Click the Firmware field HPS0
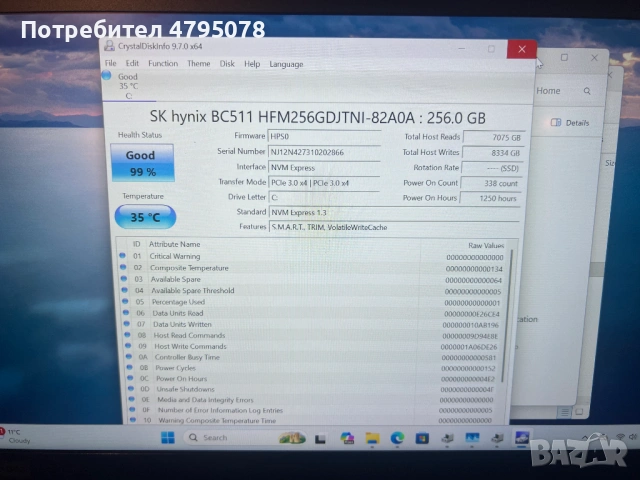Viewport: 640px width, 480px height. [324, 136]
